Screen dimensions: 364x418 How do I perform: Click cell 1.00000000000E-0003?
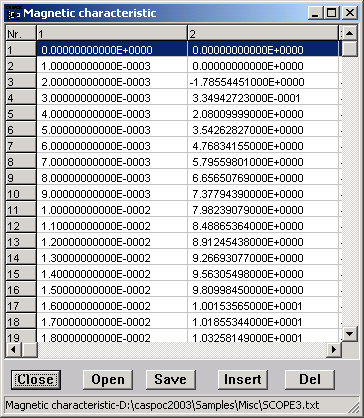[112, 65]
